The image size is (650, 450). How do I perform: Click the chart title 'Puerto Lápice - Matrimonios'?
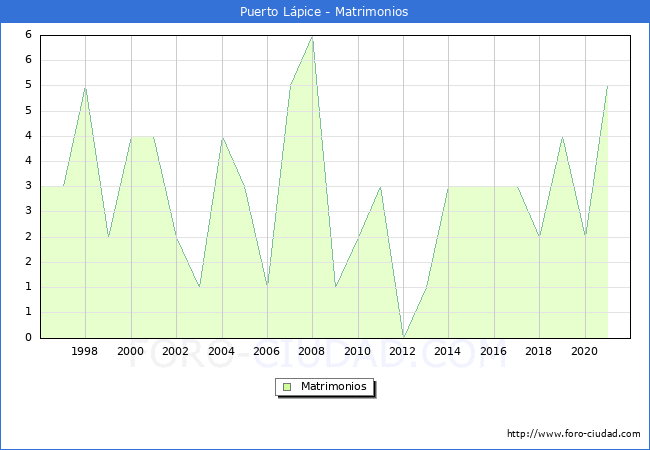tap(324, 12)
